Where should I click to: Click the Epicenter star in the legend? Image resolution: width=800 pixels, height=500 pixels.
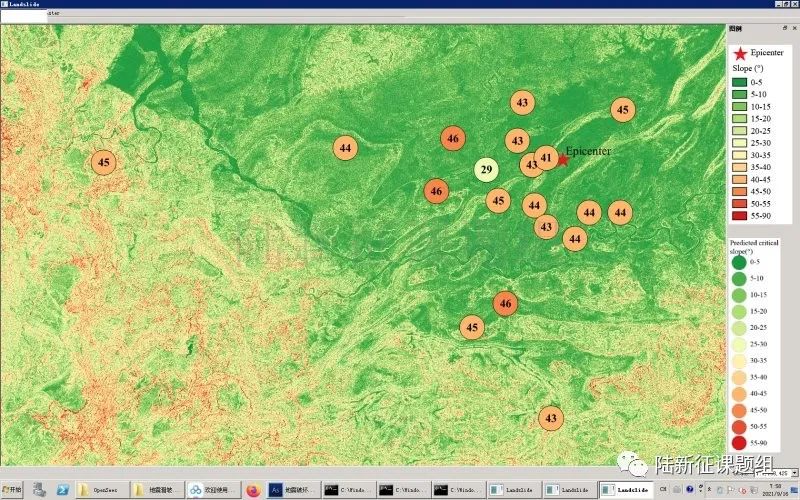coord(738,52)
